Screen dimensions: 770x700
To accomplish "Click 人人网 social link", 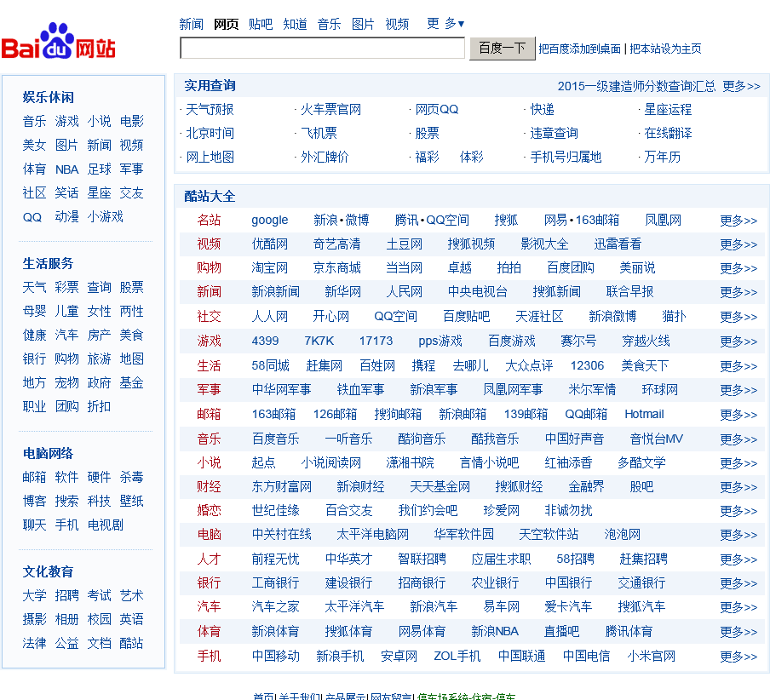I will pos(270,316).
